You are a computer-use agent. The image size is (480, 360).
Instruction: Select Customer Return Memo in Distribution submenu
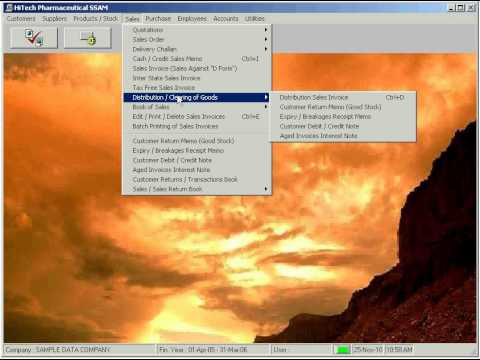coord(343,107)
